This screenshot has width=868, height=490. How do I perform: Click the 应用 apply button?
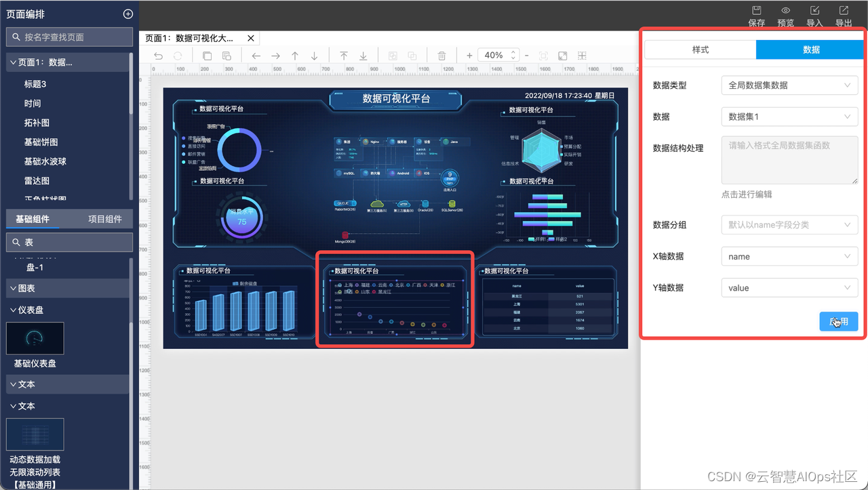click(x=839, y=321)
